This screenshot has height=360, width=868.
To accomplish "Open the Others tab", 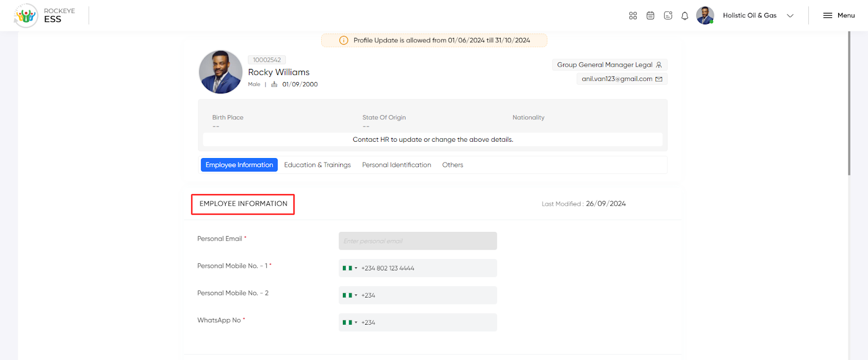I will [452, 165].
